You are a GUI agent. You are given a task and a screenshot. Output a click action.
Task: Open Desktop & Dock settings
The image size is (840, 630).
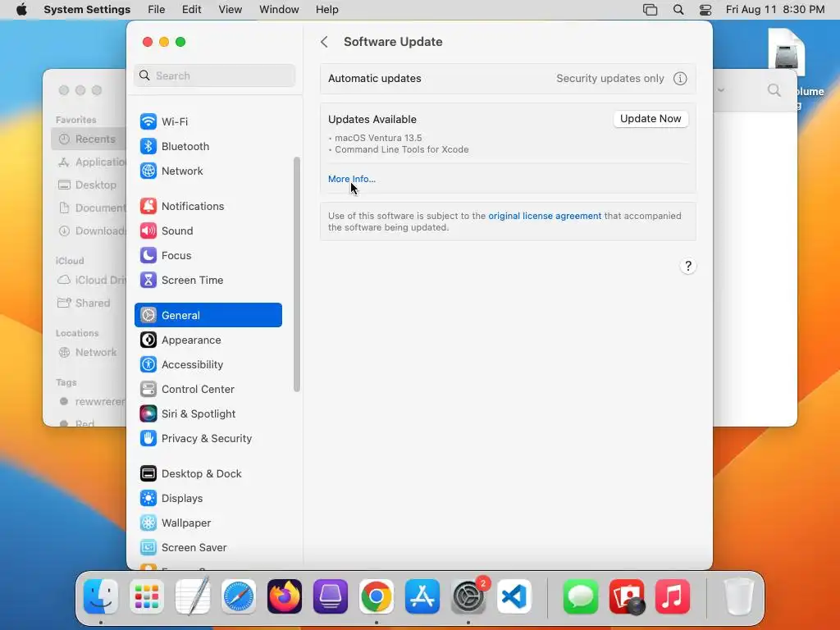point(208,474)
